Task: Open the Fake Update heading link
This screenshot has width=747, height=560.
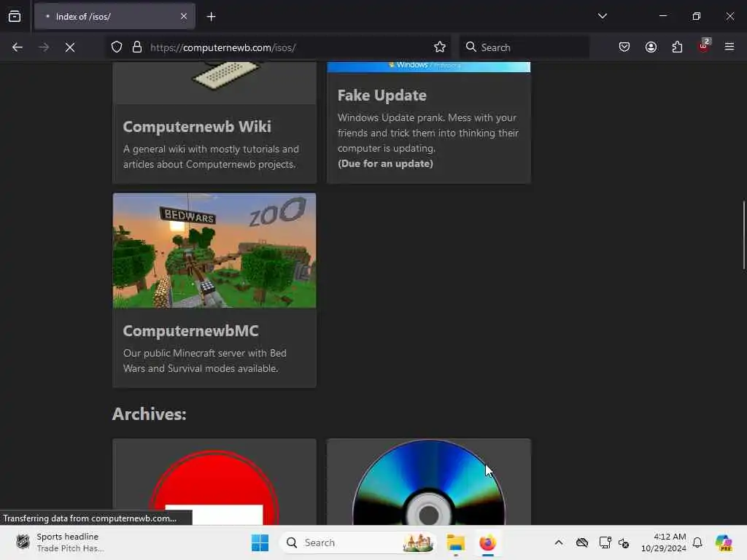Action: point(382,96)
